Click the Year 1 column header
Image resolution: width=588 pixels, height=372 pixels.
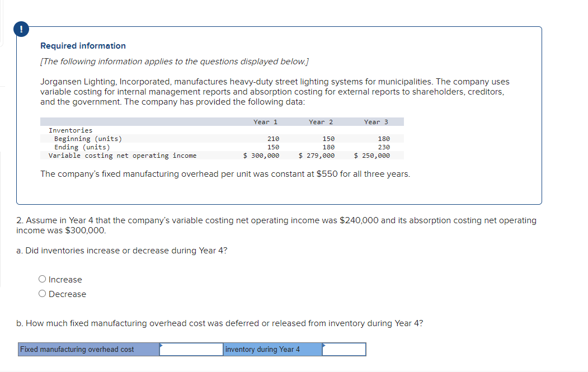265,122
